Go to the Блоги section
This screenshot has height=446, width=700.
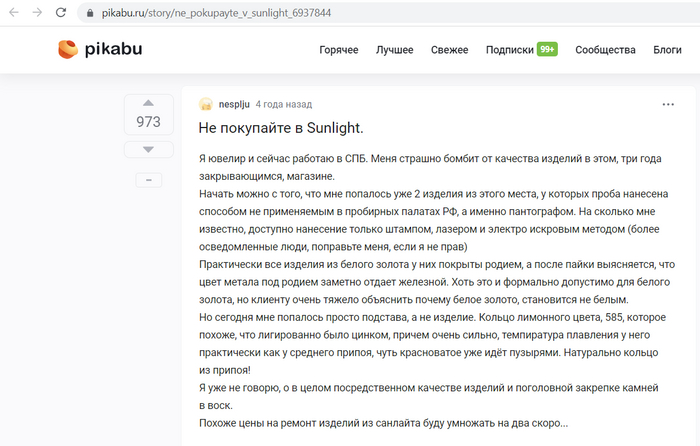coord(667,50)
